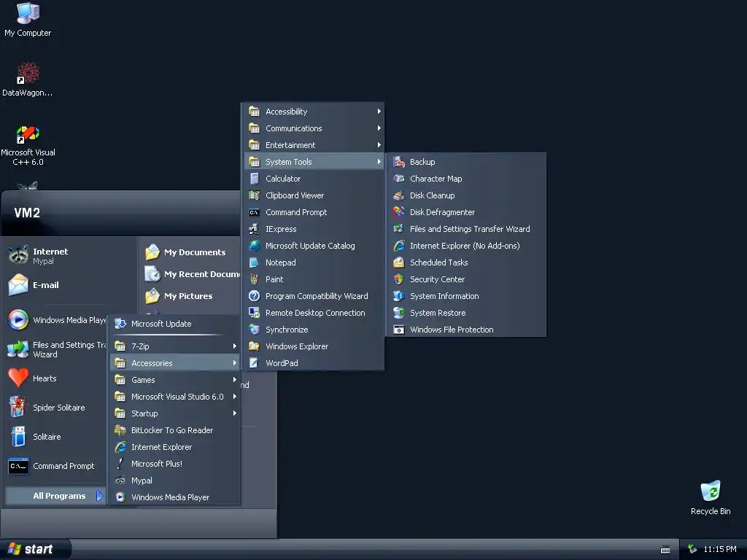The height and width of the screenshot is (560, 747).
Task: Open Windows Explorer icon in Accessories
Action: coord(255,346)
